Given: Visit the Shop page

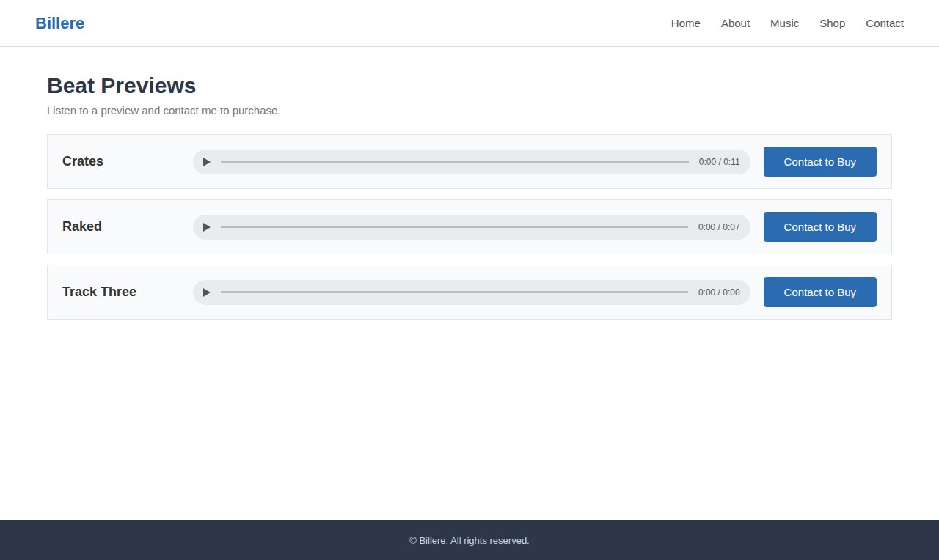Looking at the screenshot, I should (833, 23).
